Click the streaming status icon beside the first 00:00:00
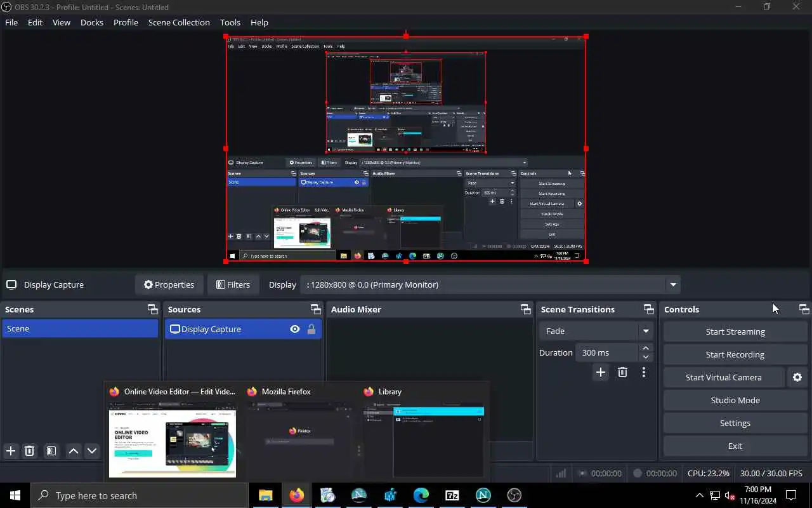The height and width of the screenshot is (508, 812). (582, 473)
